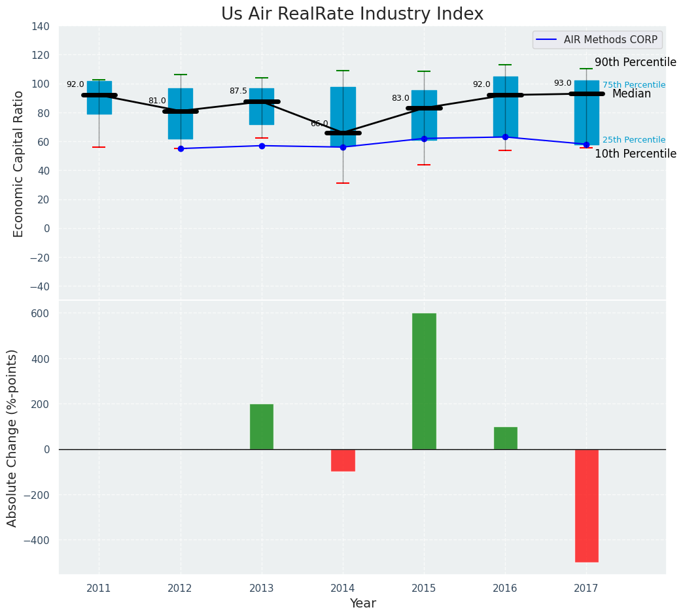The width and height of the screenshot is (683, 616).
Task: Select the blue data point at 2016
Action: point(505,137)
